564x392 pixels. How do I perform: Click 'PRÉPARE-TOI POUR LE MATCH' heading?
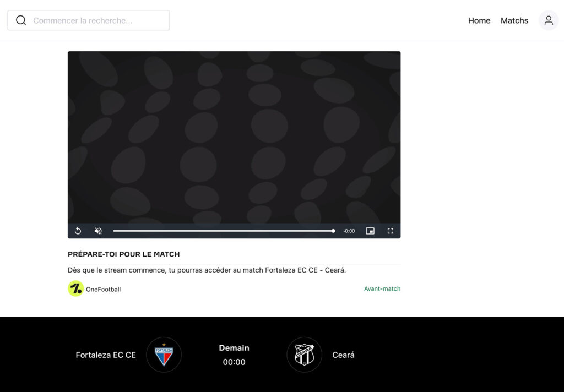[x=124, y=254]
